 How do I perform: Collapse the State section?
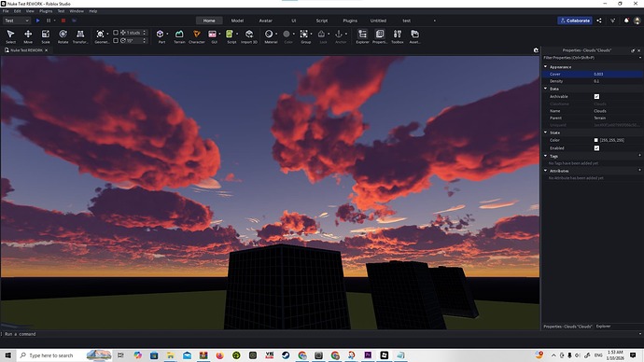(546, 132)
